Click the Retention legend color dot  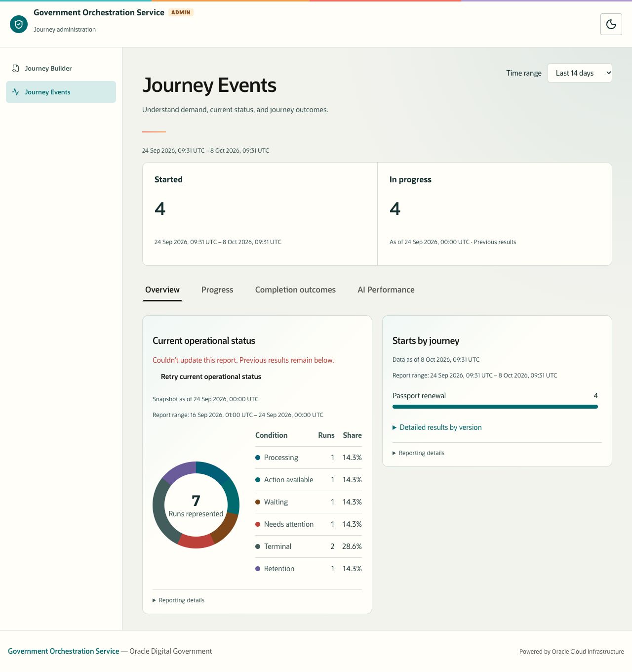pos(258,569)
